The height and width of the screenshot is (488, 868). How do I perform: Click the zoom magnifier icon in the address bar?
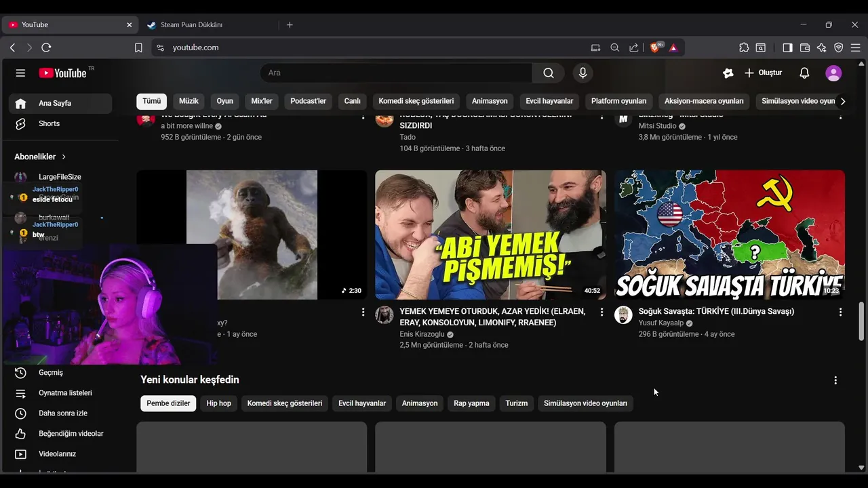click(615, 47)
